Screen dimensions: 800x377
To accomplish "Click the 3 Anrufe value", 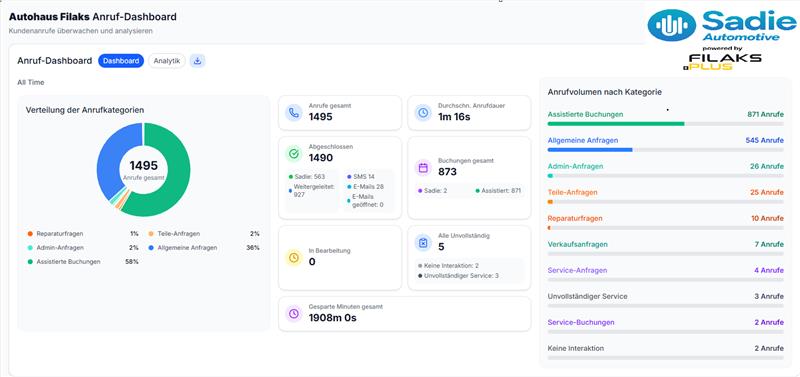I will [x=769, y=296].
